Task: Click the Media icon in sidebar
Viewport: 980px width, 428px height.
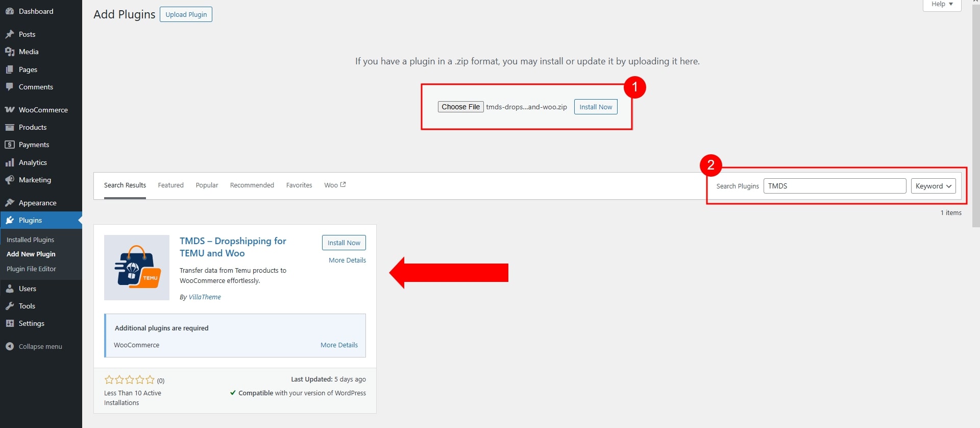Action: (10, 52)
